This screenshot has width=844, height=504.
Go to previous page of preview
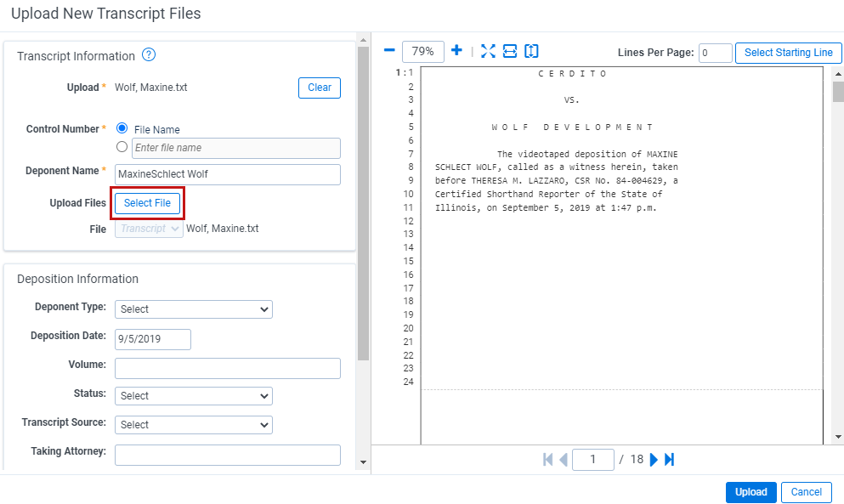pos(564,459)
